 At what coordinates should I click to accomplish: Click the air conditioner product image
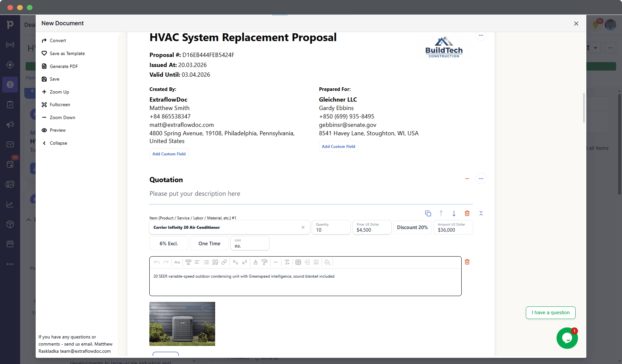(182, 324)
